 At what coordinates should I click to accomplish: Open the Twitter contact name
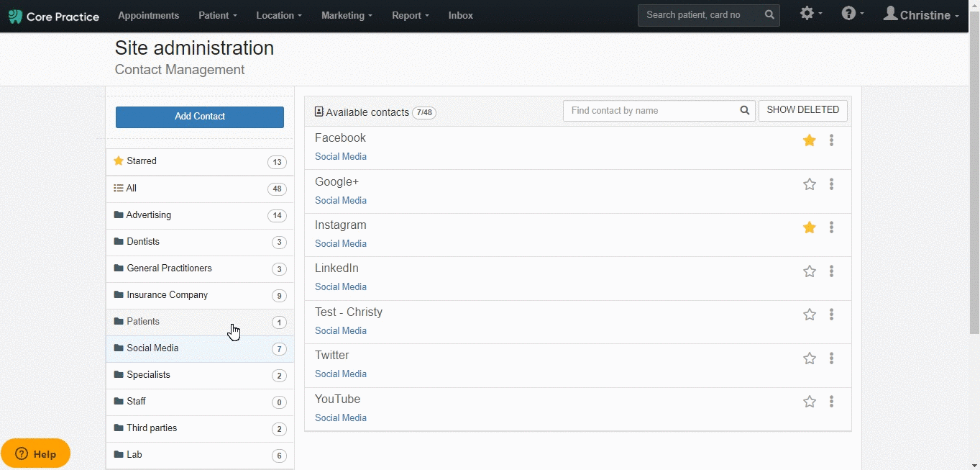(332, 356)
